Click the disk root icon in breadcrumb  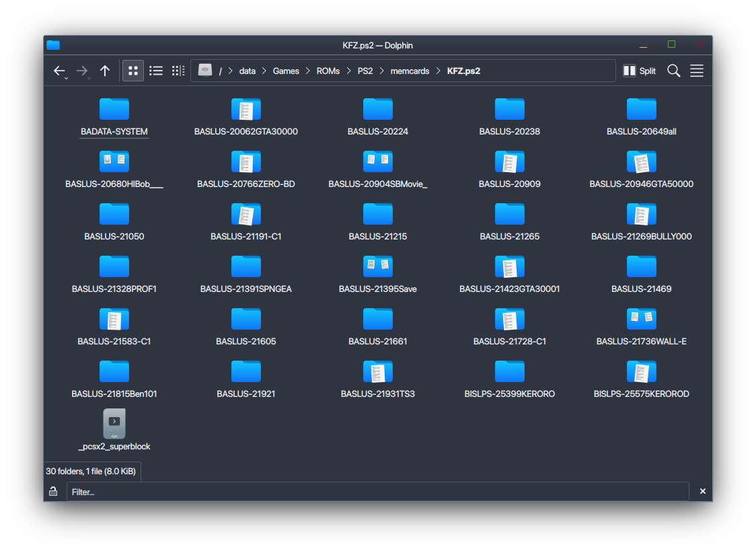pyautogui.click(x=205, y=71)
